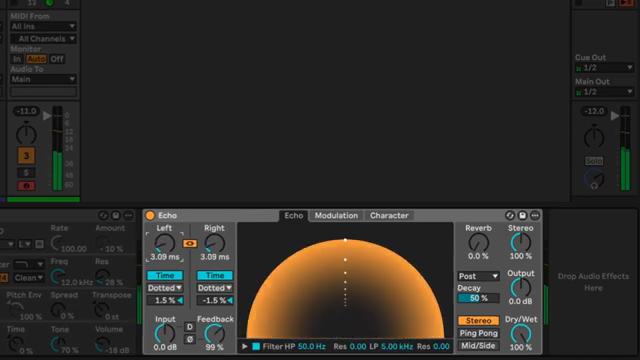Toggle the Ø feedback invert button
640x360 pixels.
coord(190,339)
